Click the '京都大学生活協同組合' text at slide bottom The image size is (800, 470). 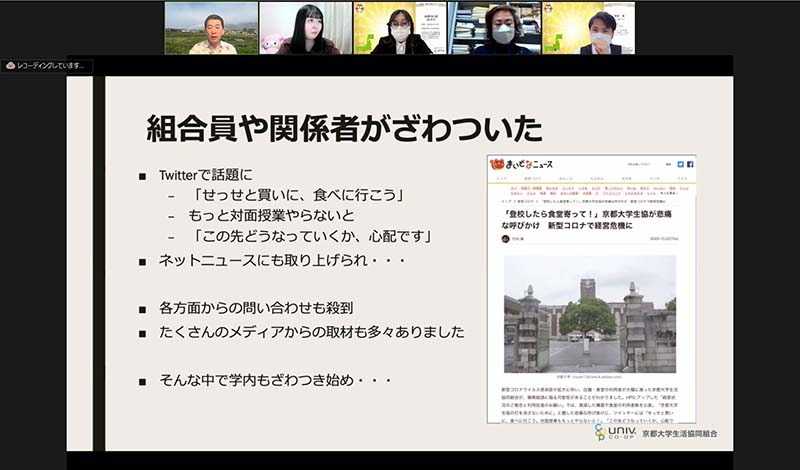[x=679, y=435]
